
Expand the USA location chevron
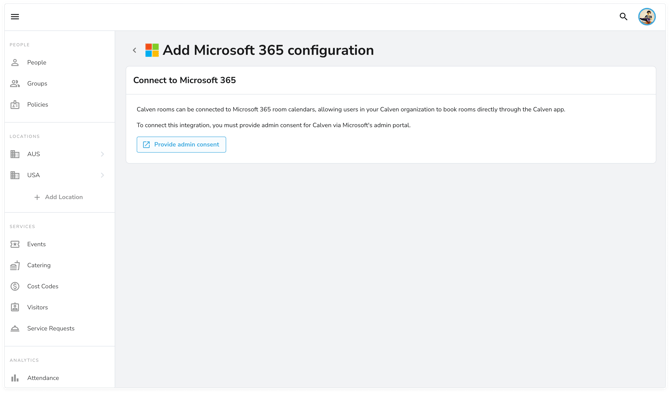(x=103, y=175)
